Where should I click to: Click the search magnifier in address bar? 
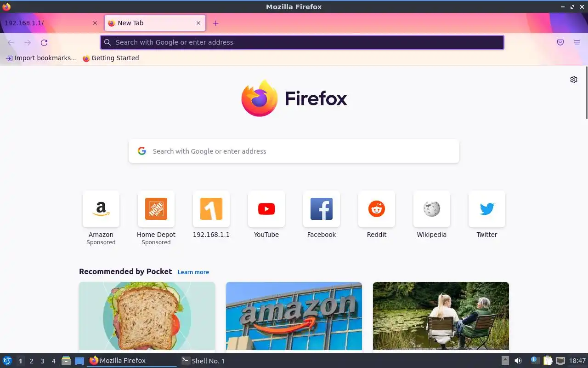click(x=107, y=42)
